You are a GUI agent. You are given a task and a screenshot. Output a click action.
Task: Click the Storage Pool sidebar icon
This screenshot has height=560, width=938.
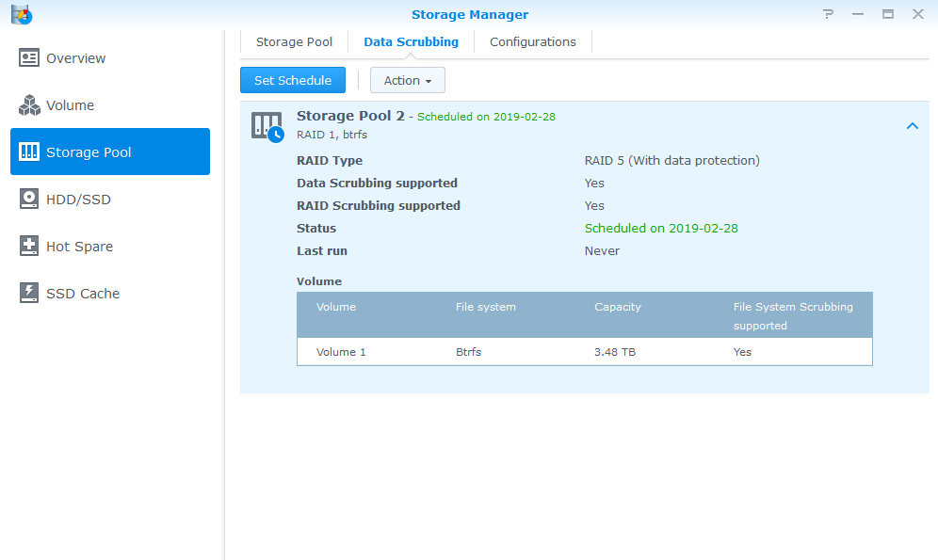[x=29, y=152]
